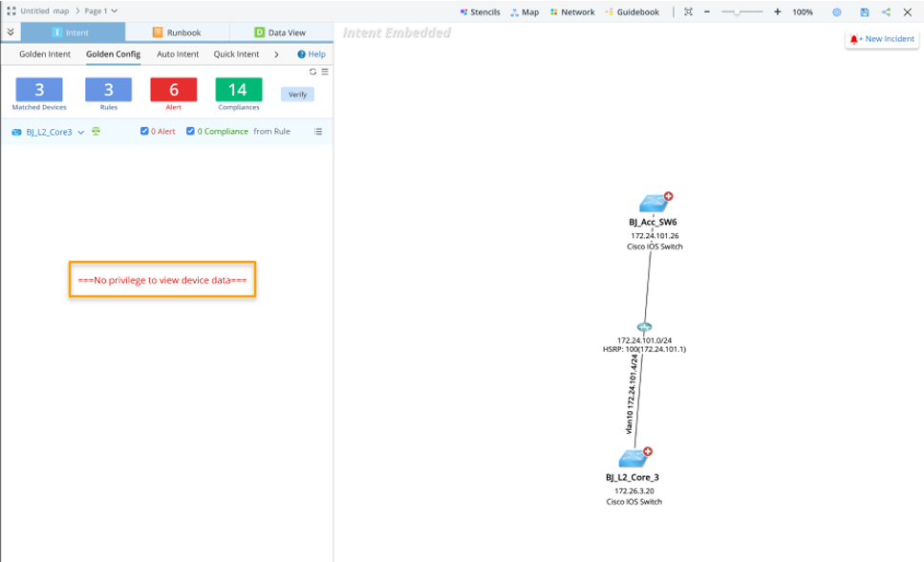Viewport: 924px width, 562px height.
Task: Zoom in with the plus icon
Action: (x=777, y=11)
